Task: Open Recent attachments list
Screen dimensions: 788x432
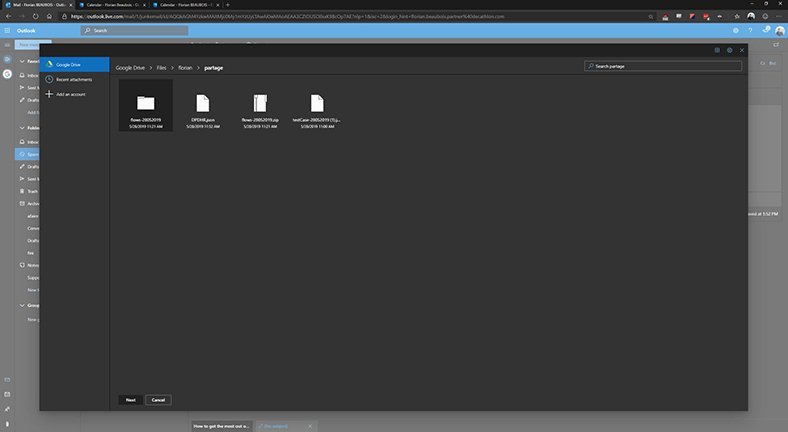Action: [x=73, y=79]
